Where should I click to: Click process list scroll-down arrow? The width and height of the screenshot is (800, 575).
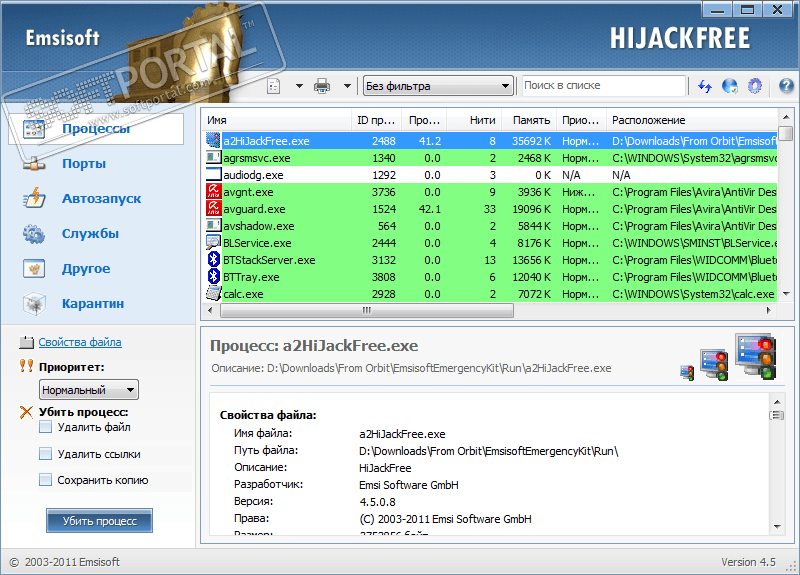click(x=786, y=294)
